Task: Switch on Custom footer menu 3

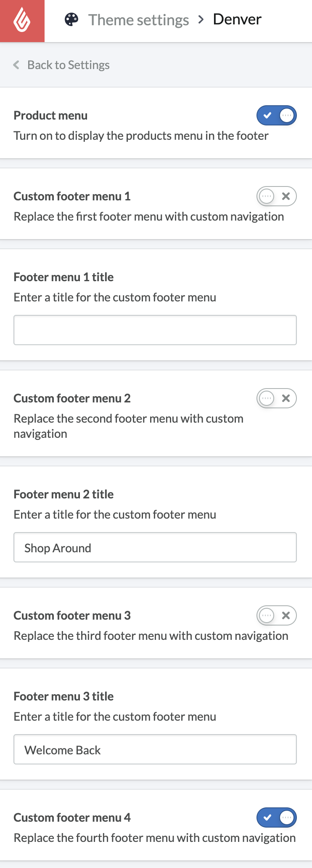Action: (x=276, y=615)
